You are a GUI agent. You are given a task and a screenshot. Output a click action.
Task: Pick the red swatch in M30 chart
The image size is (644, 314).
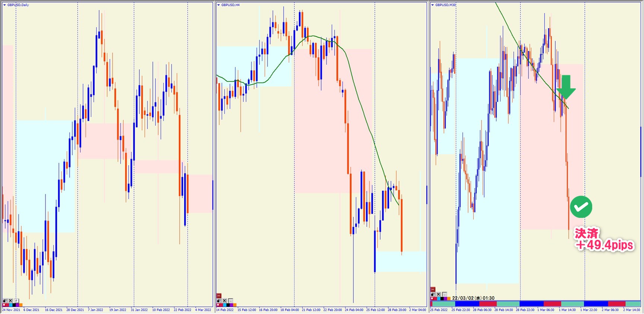435,298
